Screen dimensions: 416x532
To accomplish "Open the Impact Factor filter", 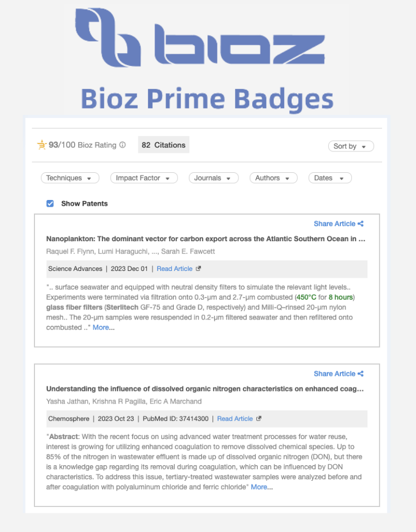I will click(144, 178).
